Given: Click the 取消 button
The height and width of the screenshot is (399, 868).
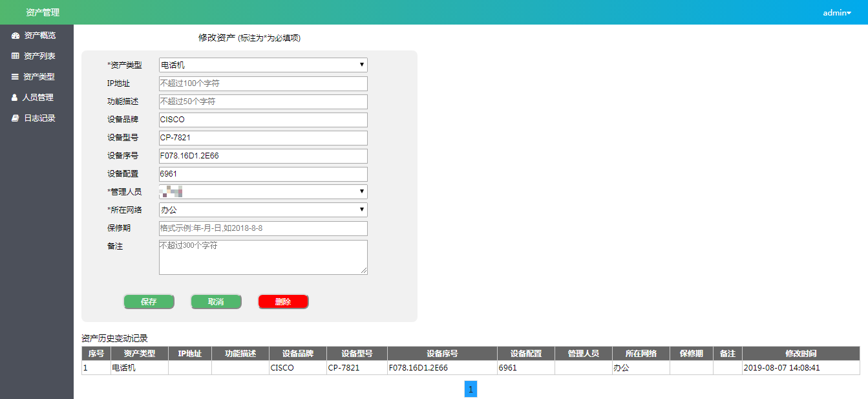Looking at the screenshot, I should point(216,302).
